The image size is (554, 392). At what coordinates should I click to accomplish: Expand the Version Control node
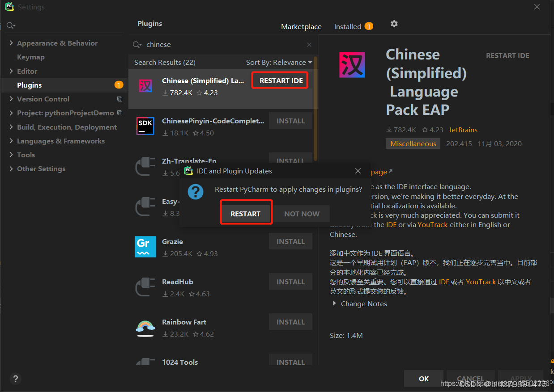click(11, 99)
